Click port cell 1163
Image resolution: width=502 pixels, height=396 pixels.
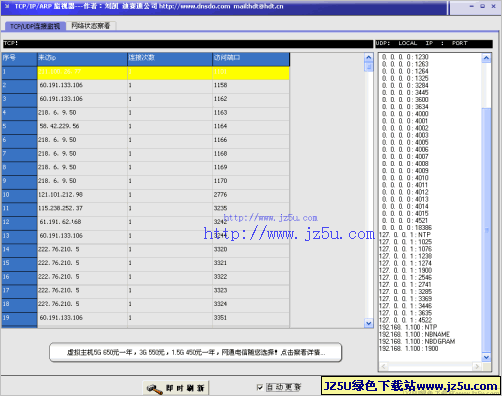pos(251,114)
